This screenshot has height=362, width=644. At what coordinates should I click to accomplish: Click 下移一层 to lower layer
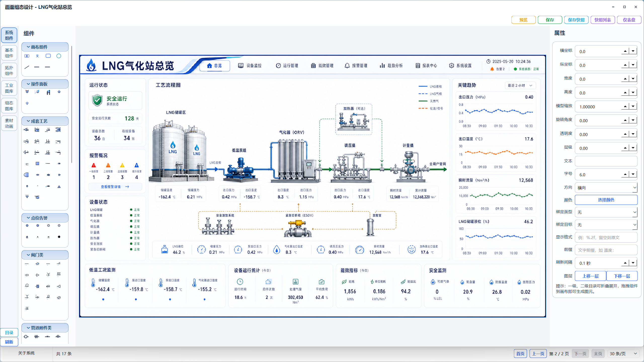point(622,276)
